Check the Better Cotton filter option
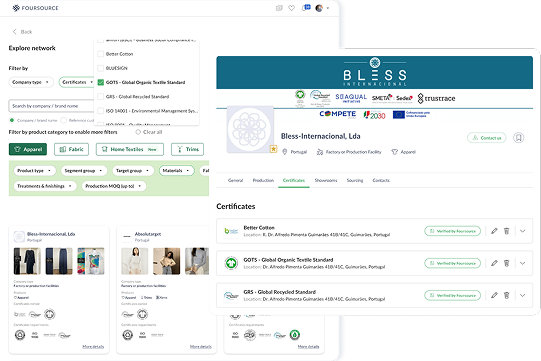Viewport: 541px width, 361px height. click(101, 54)
